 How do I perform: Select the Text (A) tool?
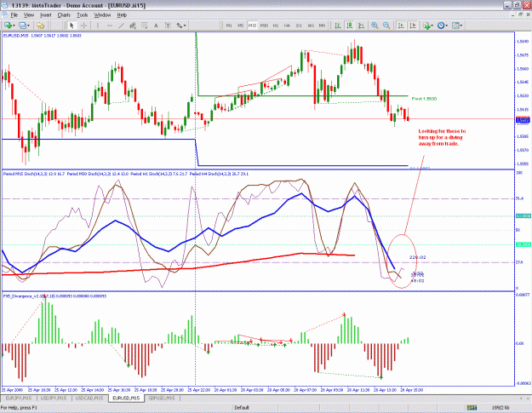[x=156, y=26]
